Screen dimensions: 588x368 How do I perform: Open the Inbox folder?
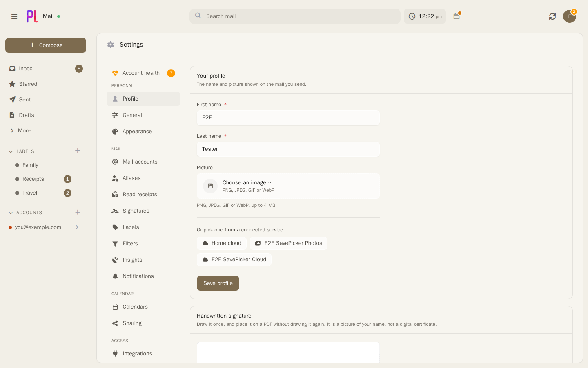click(46, 69)
